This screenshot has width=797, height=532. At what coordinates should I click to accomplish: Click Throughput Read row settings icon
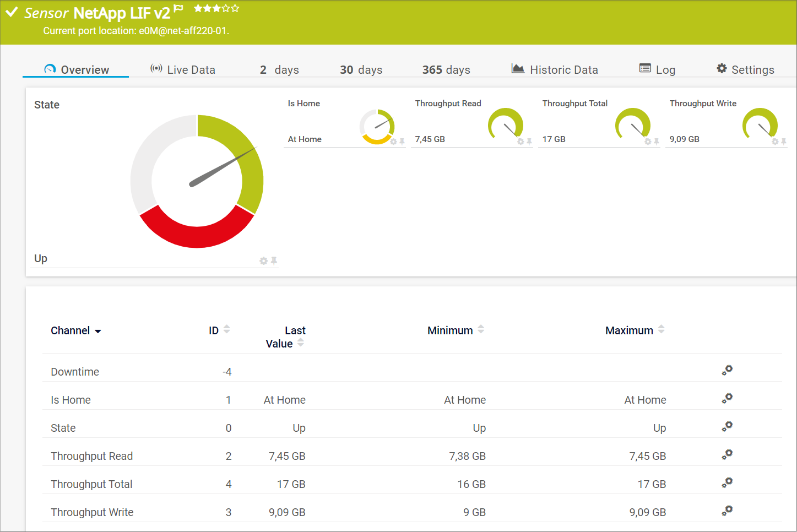pyautogui.click(x=727, y=454)
